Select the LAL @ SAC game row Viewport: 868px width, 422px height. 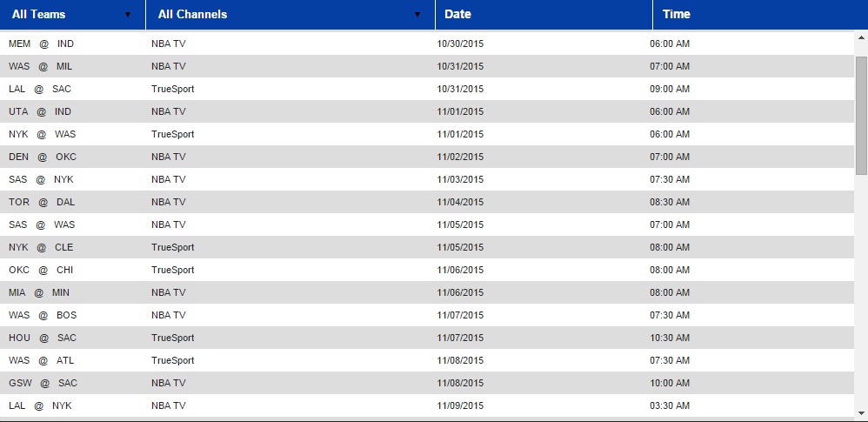click(40, 89)
